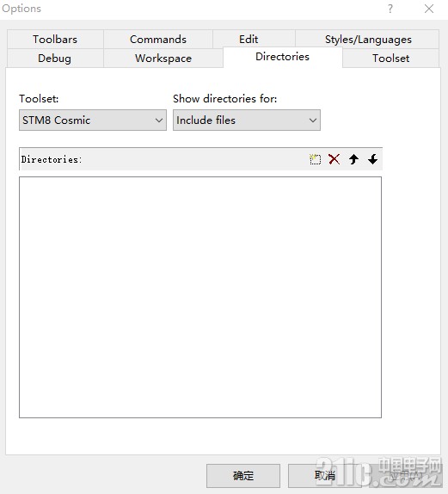Click the new directory entry icon
The image size is (448, 494).
click(x=315, y=159)
